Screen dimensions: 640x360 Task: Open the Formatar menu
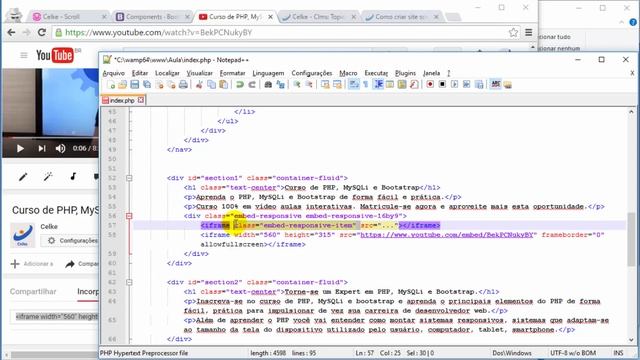pyautogui.click(x=232, y=73)
